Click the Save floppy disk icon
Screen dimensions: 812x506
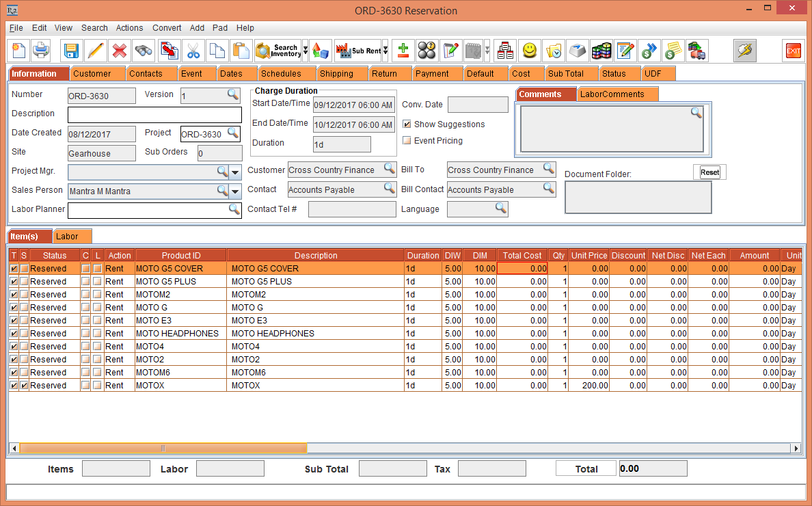tap(72, 51)
